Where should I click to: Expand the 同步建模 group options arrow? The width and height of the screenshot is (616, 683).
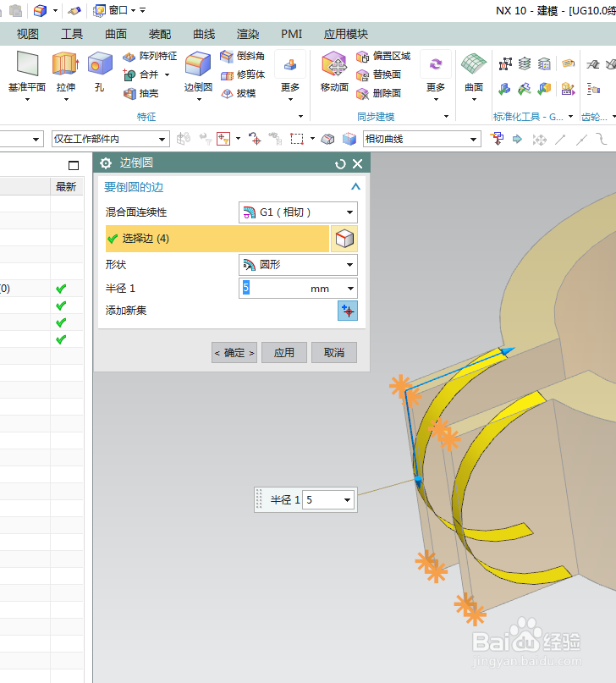tap(446, 116)
